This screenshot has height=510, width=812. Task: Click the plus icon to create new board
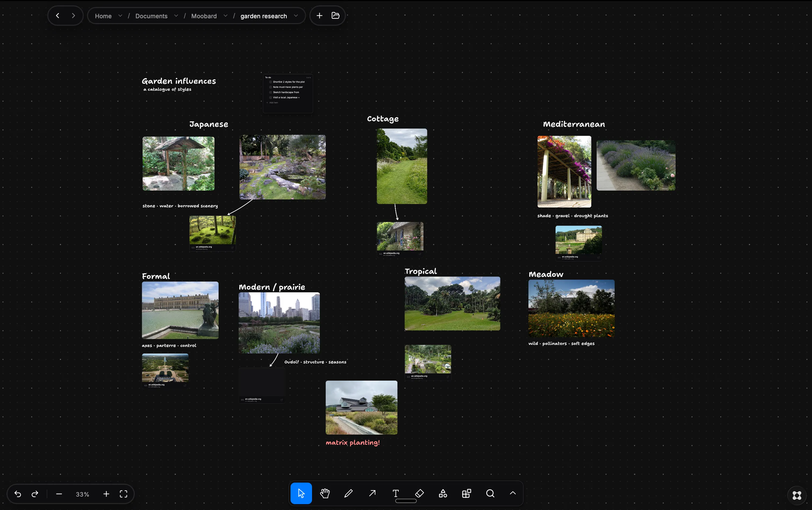click(x=319, y=16)
